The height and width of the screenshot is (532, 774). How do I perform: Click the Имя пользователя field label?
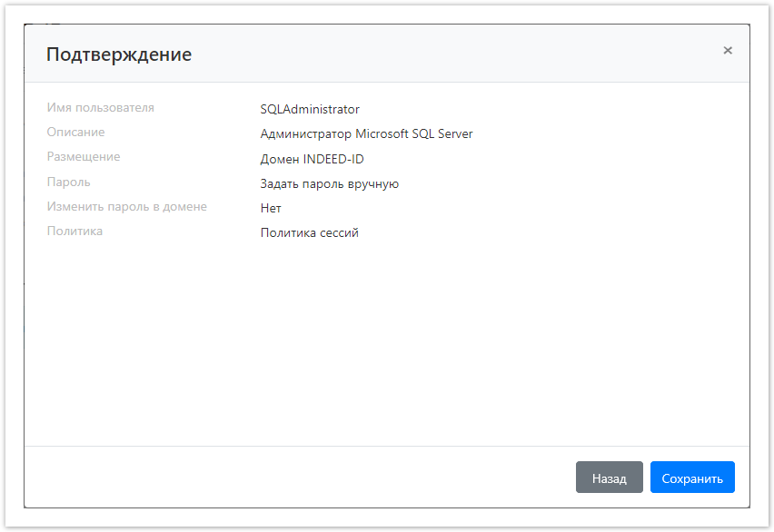(102, 107)
